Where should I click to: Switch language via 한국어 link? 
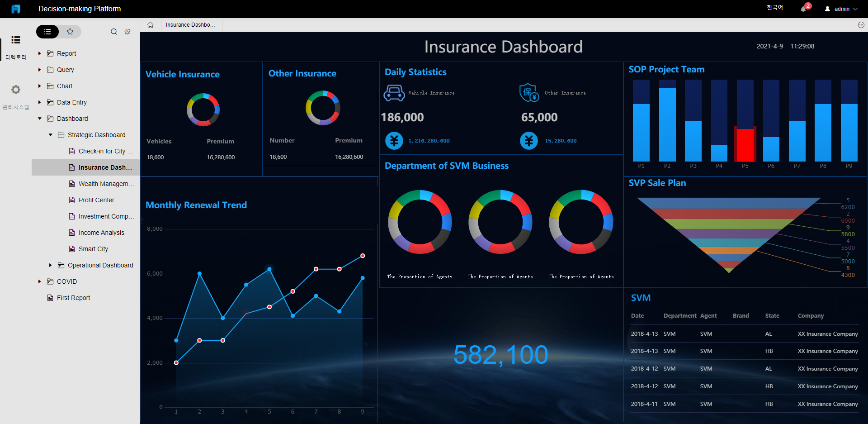(775, 8)
